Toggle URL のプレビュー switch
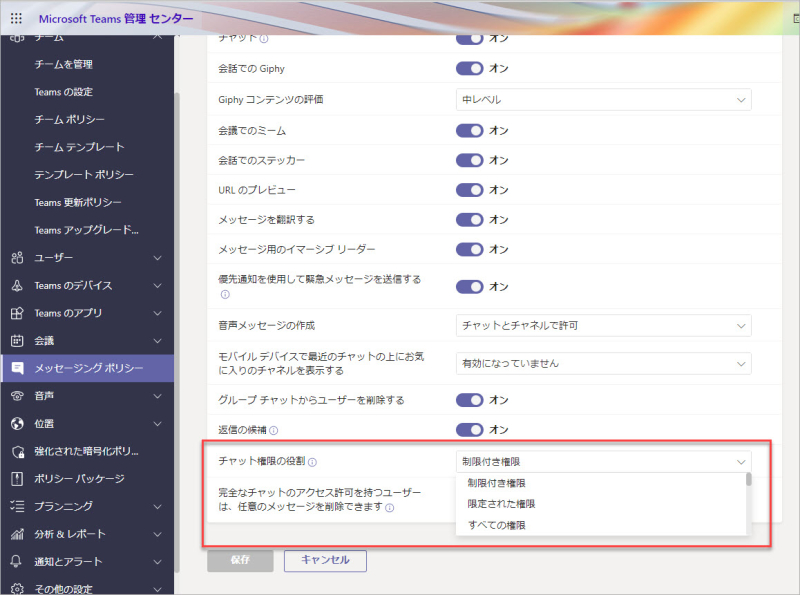Image resolution: width=800 pixels, height=595 pixels. tap(469, 190)
